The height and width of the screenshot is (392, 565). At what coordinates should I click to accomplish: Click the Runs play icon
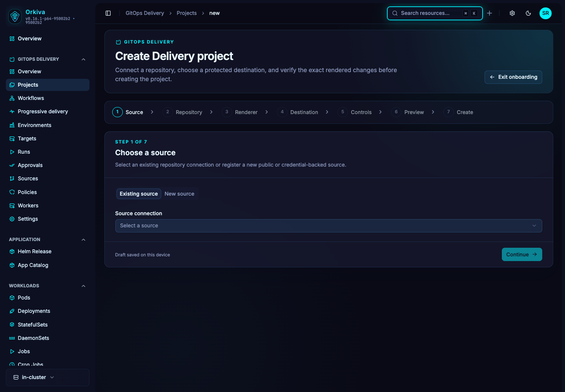coord(12,152)
